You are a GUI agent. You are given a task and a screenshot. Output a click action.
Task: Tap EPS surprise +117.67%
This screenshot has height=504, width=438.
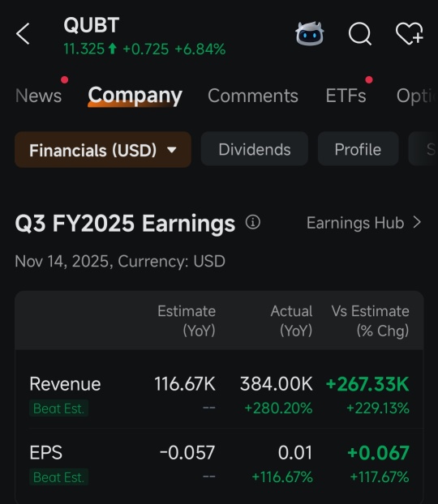tap(380, 477)
